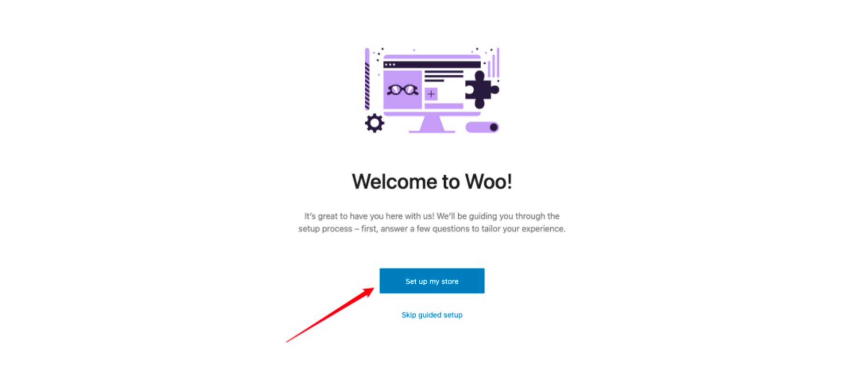Click the eyeglasses product image in illustration

click(x=402, y=89)
